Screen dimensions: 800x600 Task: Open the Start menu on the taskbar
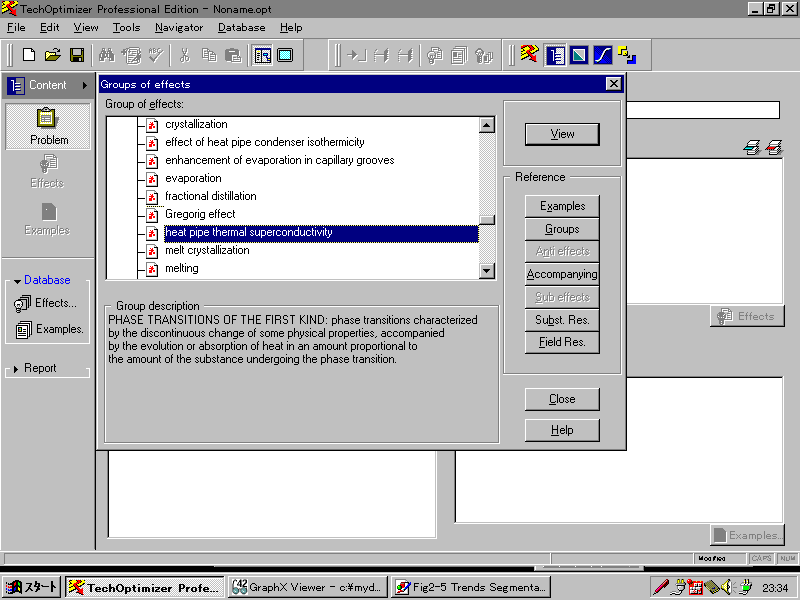pyautogui.click(x=32, y=587)
